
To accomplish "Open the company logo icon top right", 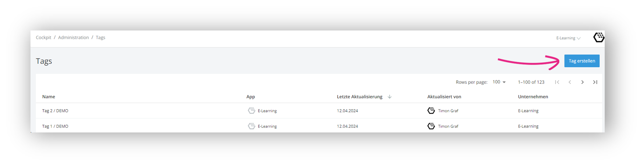I will coord(599,37).
